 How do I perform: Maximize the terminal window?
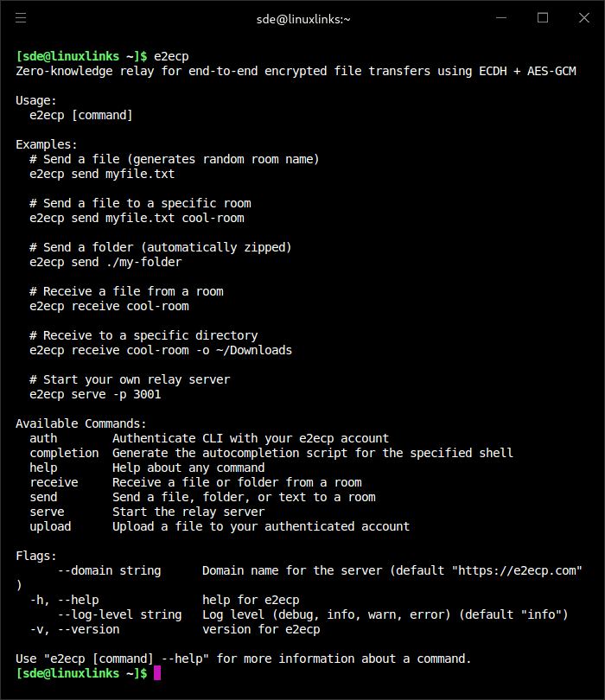point(543,17)
